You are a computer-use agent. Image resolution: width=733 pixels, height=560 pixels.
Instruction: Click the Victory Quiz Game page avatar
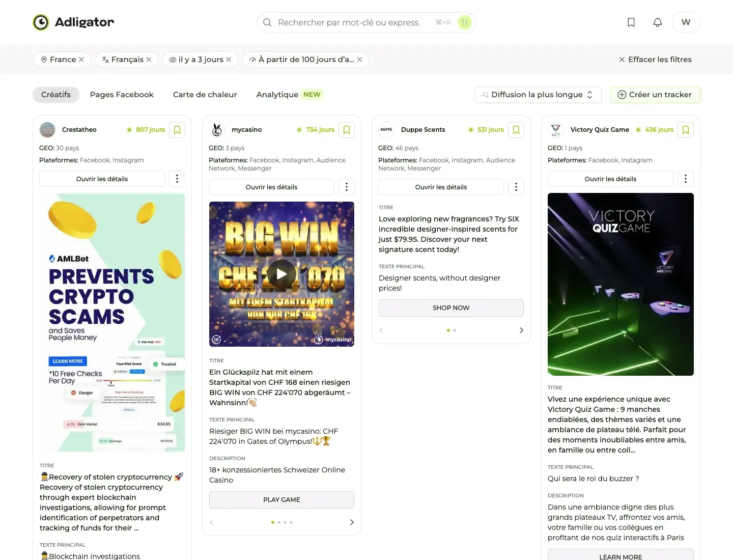pos(556,130)
